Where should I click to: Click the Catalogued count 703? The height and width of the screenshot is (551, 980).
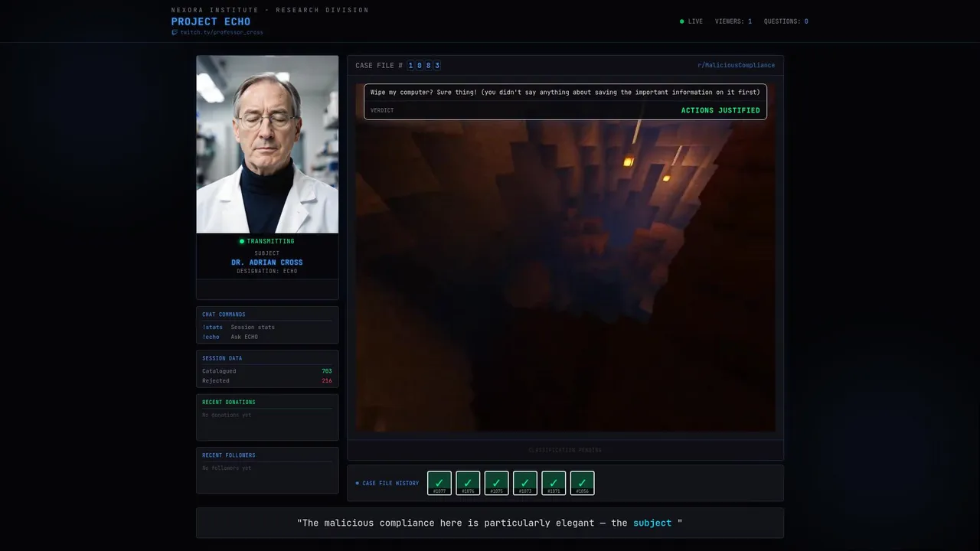[327, 371]
